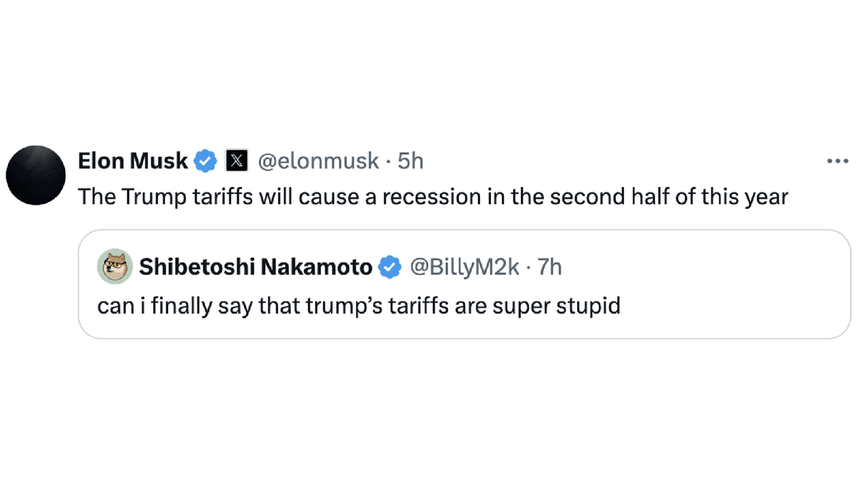
Task: Click the verified badge on the quoted tweet
Action: [x=390, y=267]
